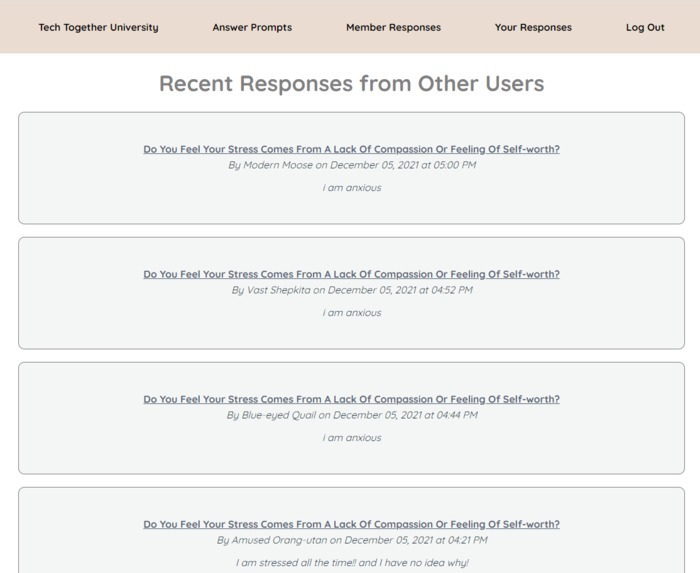Open the prompt link in Modern Moose's response
Image resolution: width=700 pixels, height=573 pixels.
tap(351, 149)
